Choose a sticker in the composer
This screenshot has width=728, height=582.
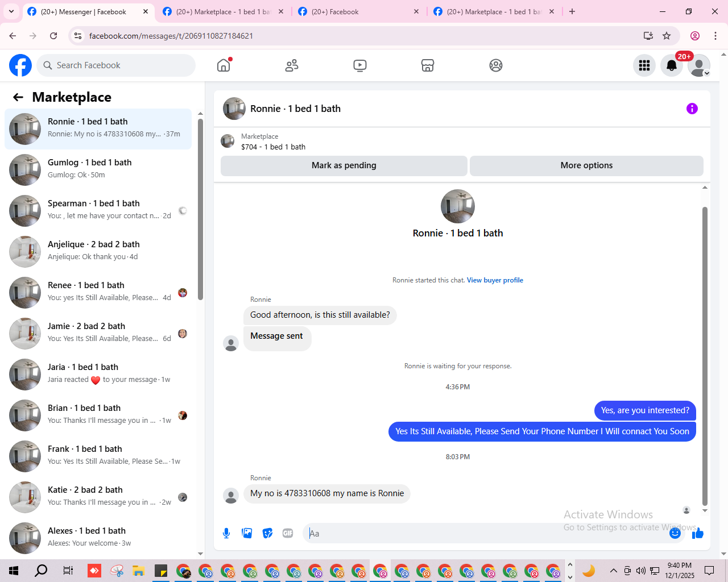pyautogui.click(x=267, y=533)
